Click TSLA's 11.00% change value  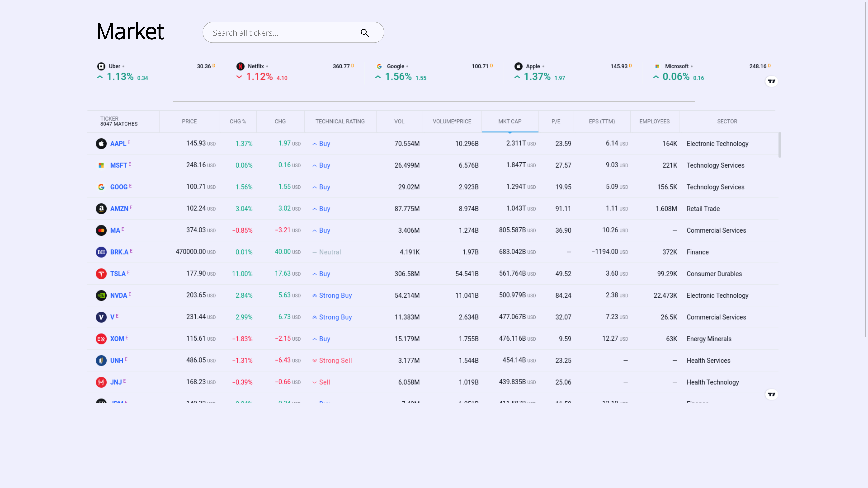pyautogui.click(x=242, y=274)
